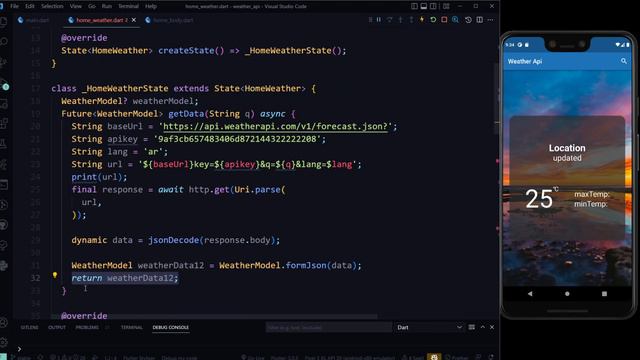Tap the search icon in Weather Api app
Screen dimensions: 640x360
[624, 61]
